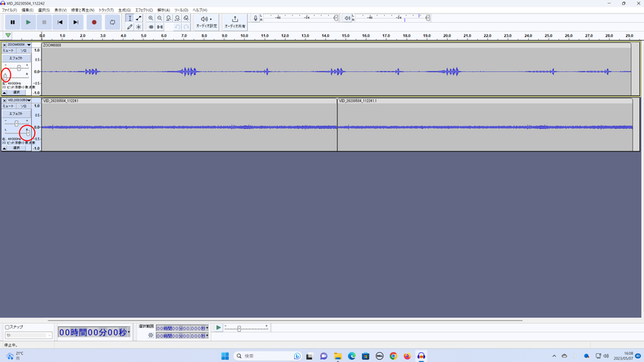
Task: Open the オーディオ設定 (Audio Setup) dropdown
Action: pyautogui.click(x=206, y=22)
